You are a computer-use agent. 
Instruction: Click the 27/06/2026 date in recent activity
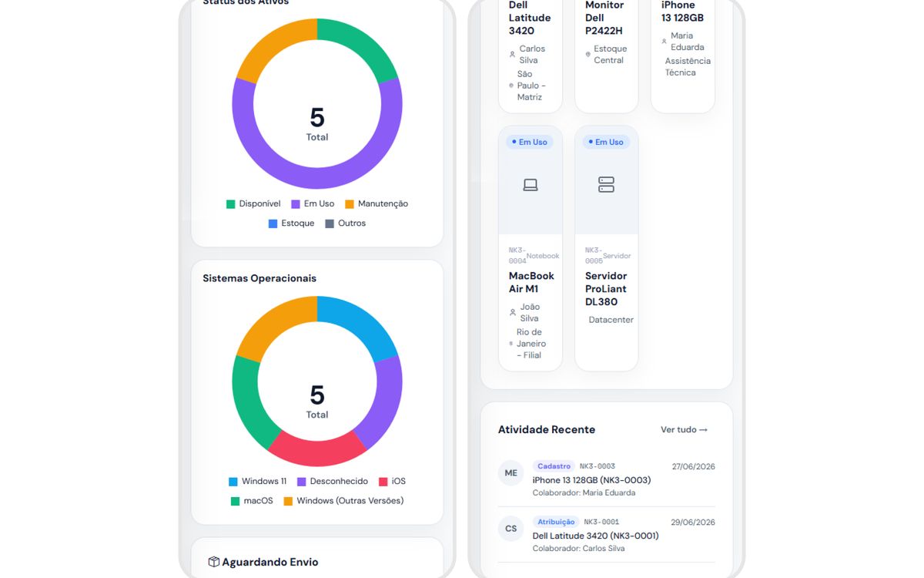tap(693, 466)
